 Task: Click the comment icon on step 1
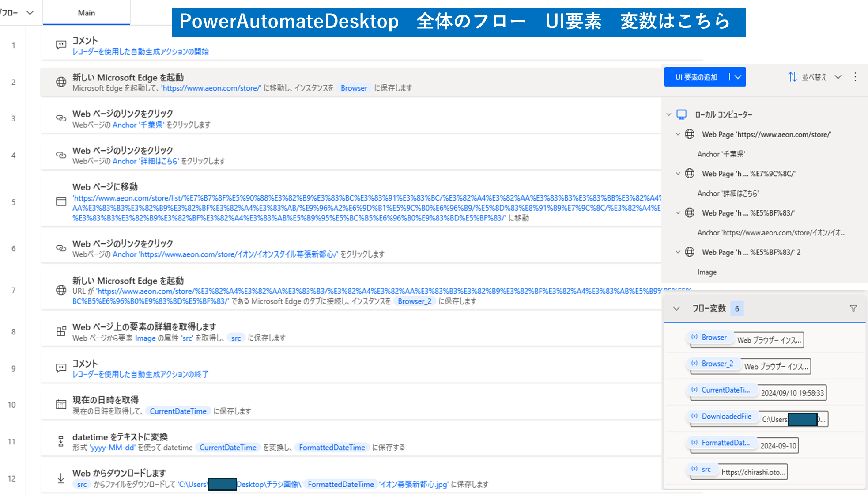coord(61,45)
